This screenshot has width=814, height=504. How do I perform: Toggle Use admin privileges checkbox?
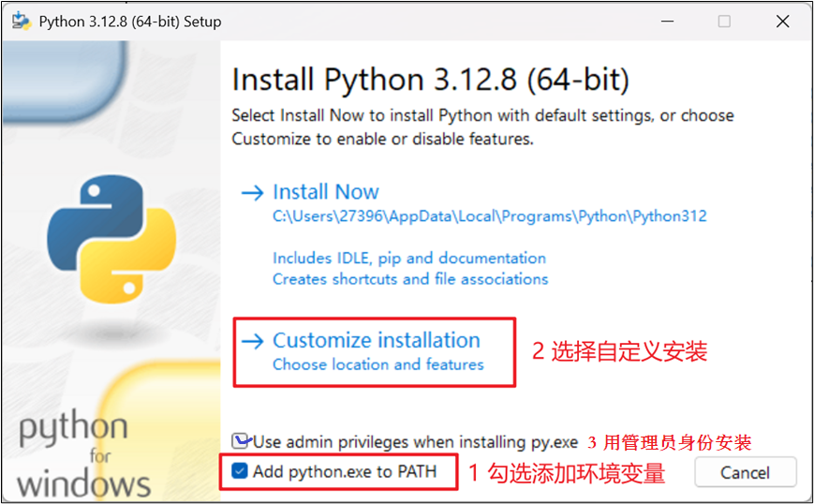pos(239,441)
